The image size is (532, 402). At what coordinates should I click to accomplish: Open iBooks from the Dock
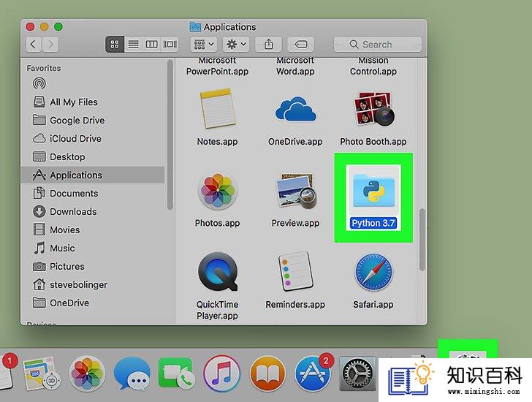pyautogui.click(x=267, y=374)
